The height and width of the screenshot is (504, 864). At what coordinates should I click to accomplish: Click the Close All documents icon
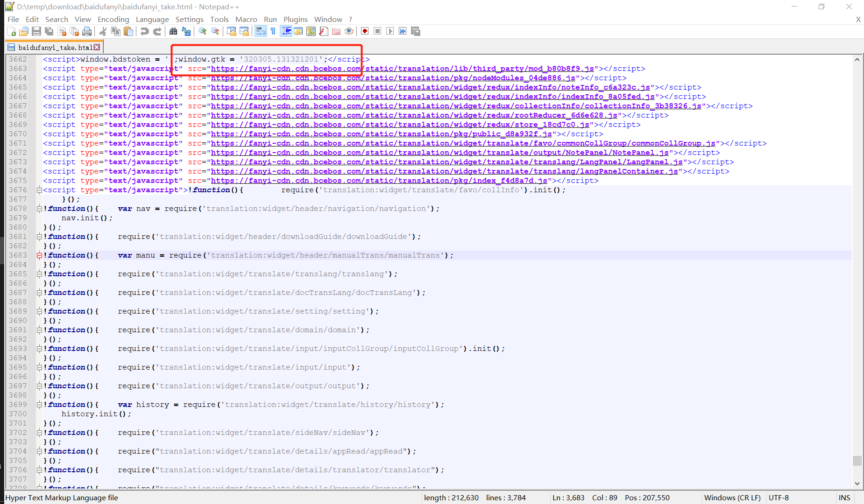tap(74, 31)
